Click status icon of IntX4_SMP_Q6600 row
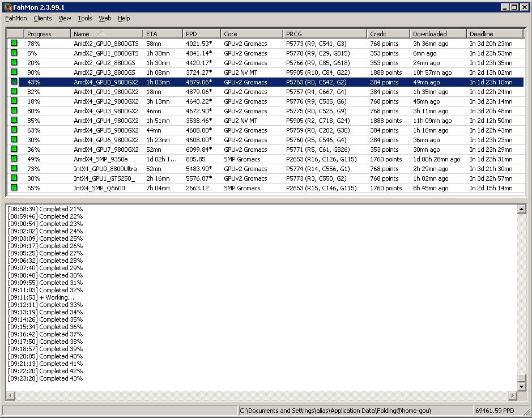 [x=14, y=187]
